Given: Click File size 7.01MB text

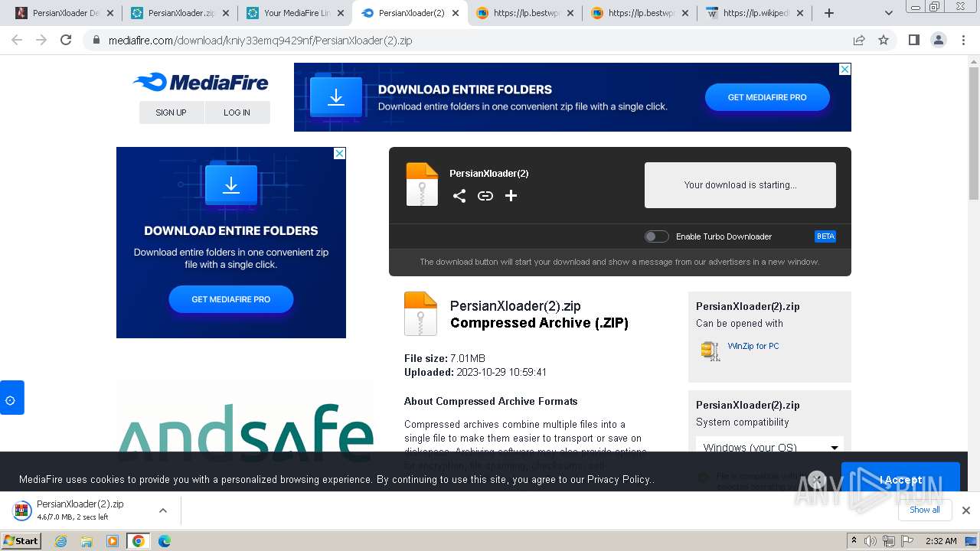Looking at the screenshot, I should (x=445, y=358).
